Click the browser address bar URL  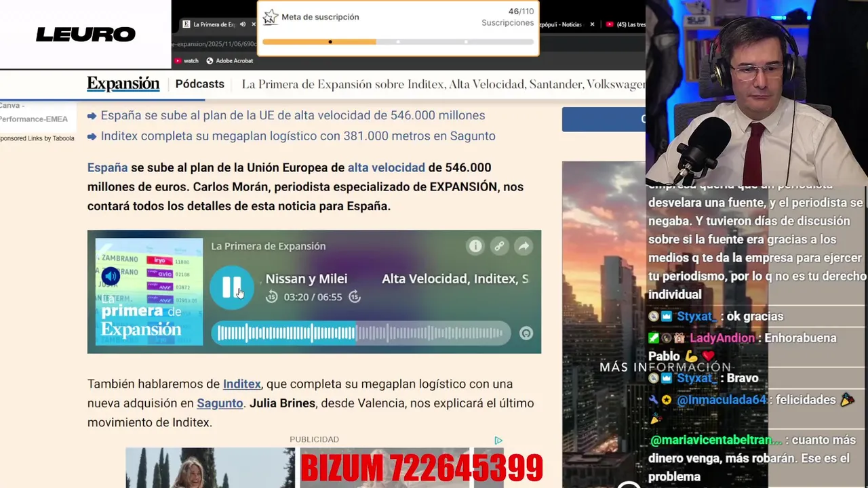(214, 44)
